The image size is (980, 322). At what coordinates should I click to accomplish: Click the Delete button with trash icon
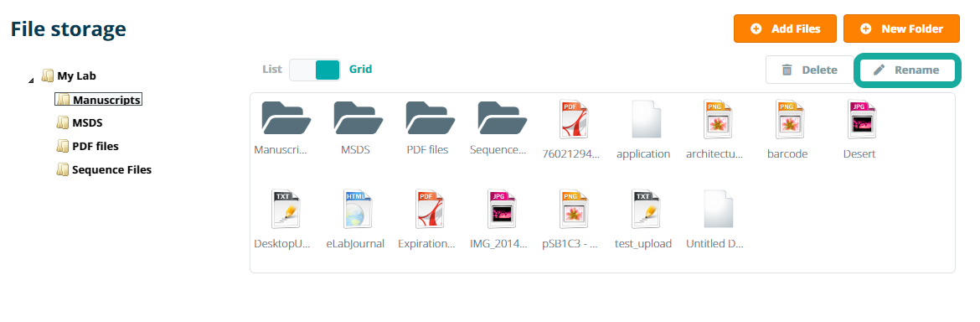(810, 70)
